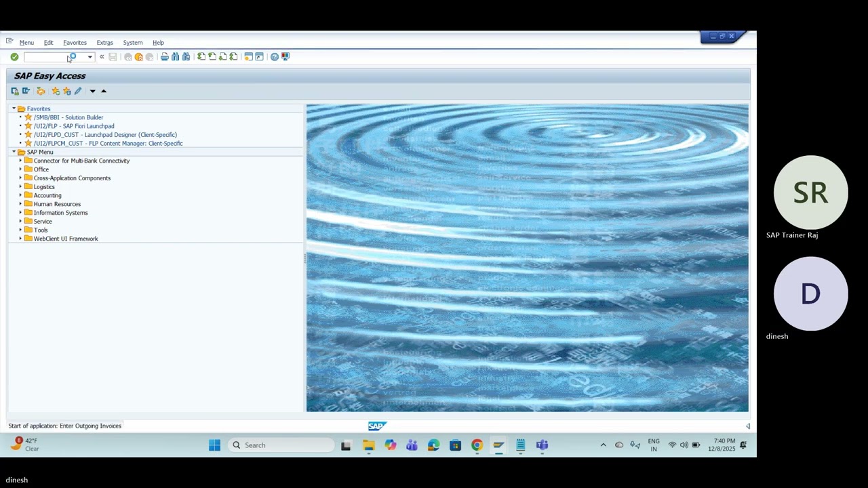
Task: Collapse the SAP Menu tree node
Action: pos(14,152)
